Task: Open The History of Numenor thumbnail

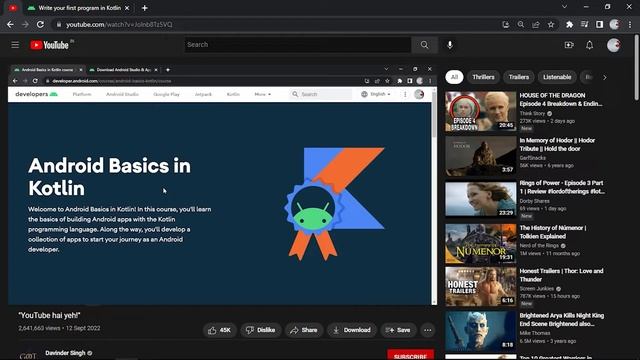Action: pos(481,243)
